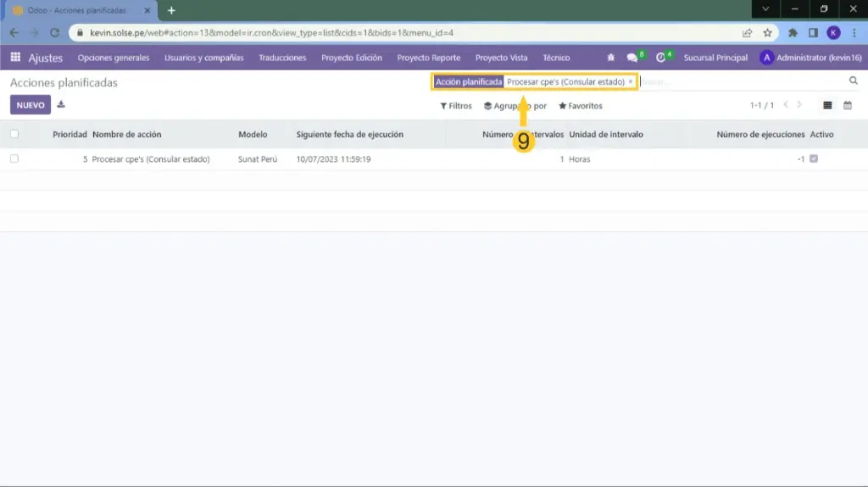Open the Administrator user menu
The image size is (868, 487).
(810, 58)
